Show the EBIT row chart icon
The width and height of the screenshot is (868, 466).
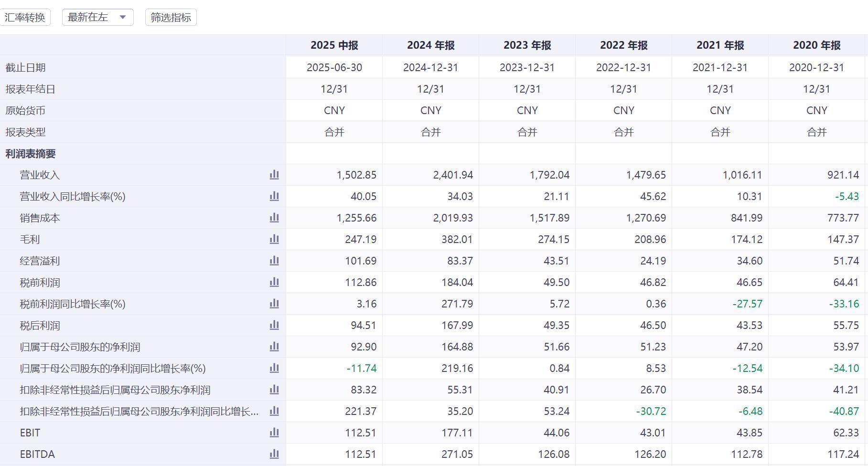point(274,433)
